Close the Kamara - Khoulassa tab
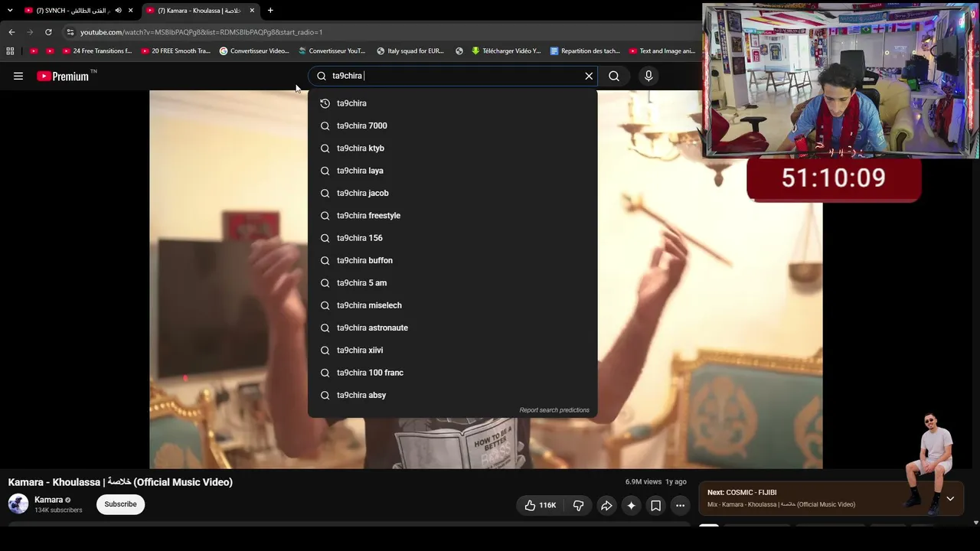Screen dimensions: 980x551 (x=252, y=11)
